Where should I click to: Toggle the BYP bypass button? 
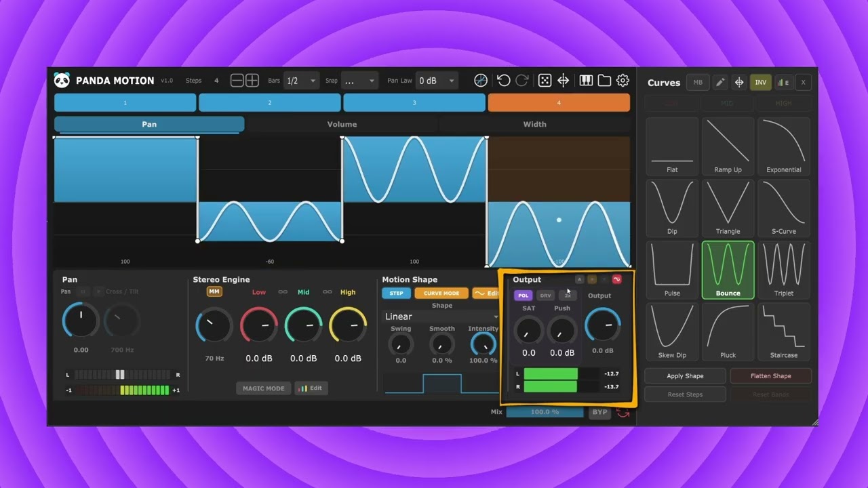pos(599,412)
